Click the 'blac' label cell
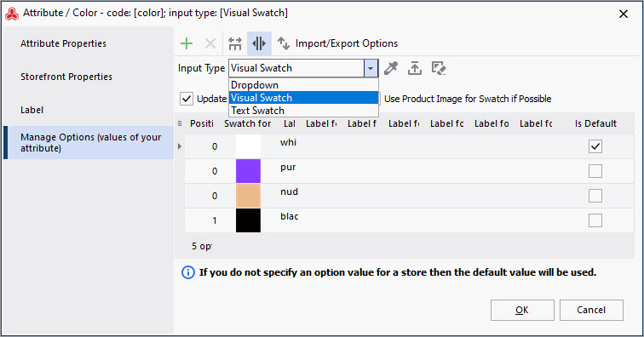644x337 pixels. click(289, 216)
